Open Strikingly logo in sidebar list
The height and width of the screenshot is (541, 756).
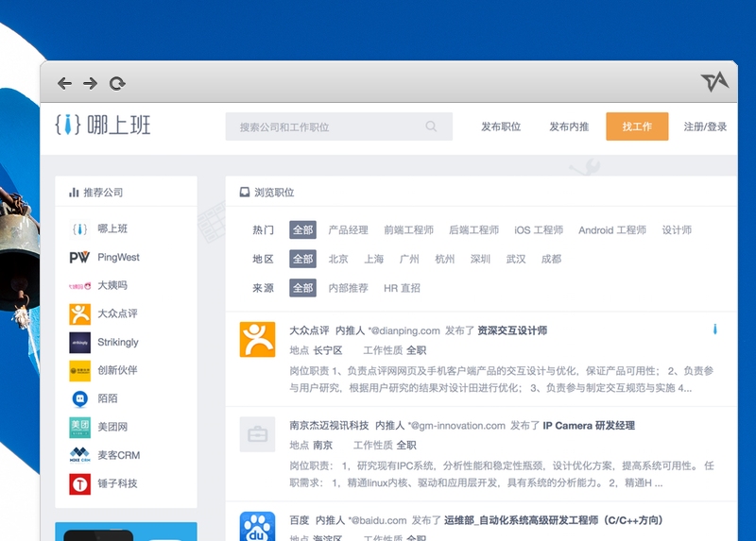[x=79, y=343]
